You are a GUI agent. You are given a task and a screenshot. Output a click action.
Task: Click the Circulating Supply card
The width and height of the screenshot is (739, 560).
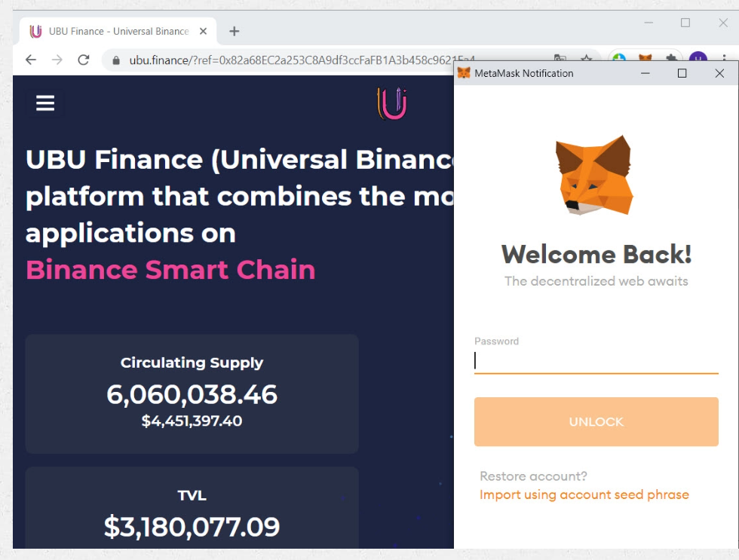click(x=192, y=393)
